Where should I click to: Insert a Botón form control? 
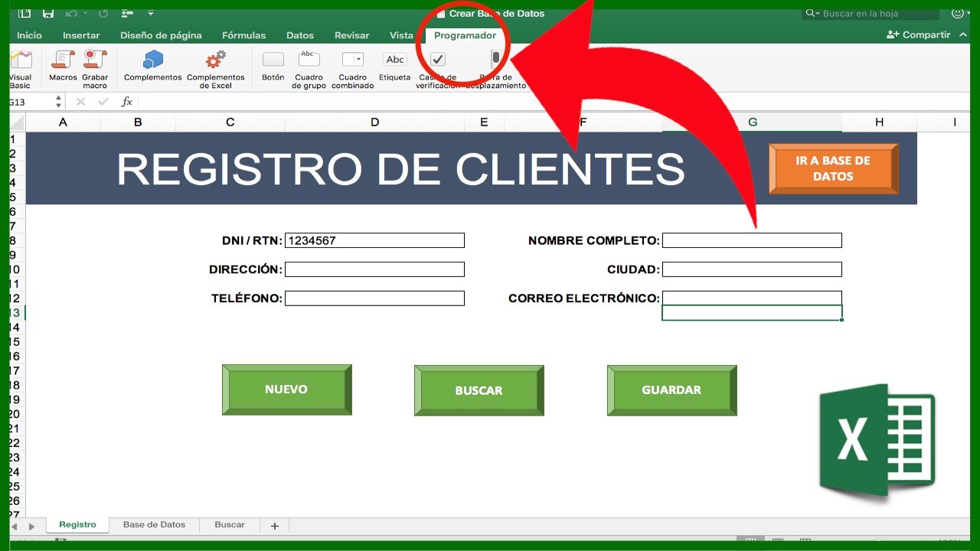(x=273, y=66)
